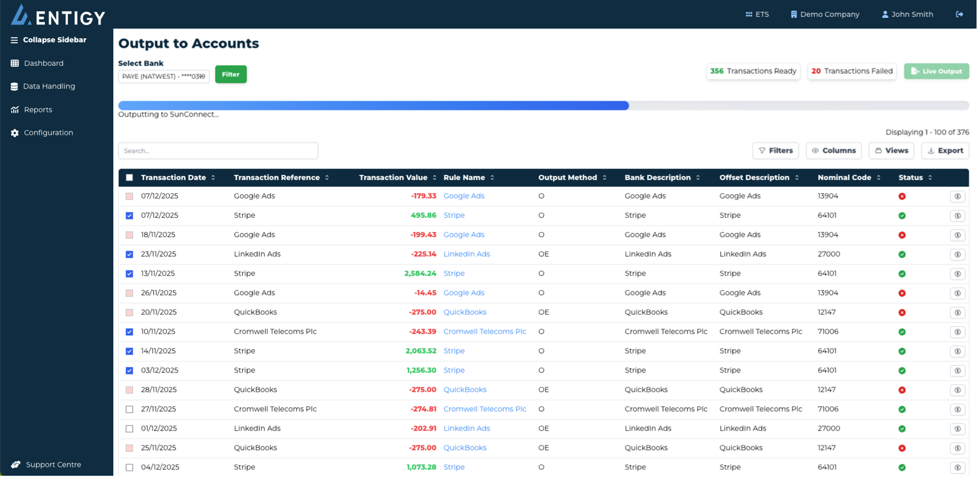This screenshot has height=478, width=980.
Task: Open Data Handling in the sidebar
Action: point(49,86)
